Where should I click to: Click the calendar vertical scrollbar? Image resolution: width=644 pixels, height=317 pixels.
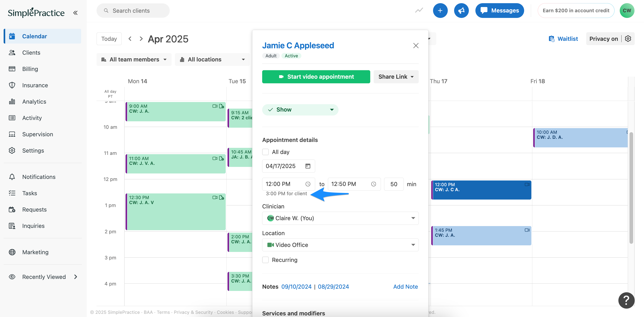pos(631,188)
